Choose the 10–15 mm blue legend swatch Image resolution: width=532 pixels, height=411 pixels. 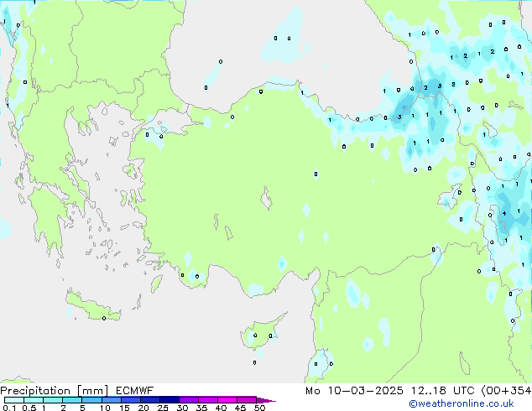(x=111, y=400)
